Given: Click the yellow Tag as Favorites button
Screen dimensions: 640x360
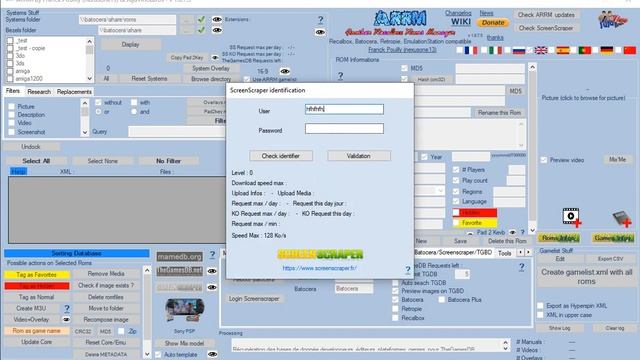Looking at the screenshot, I should coord(37,275).
